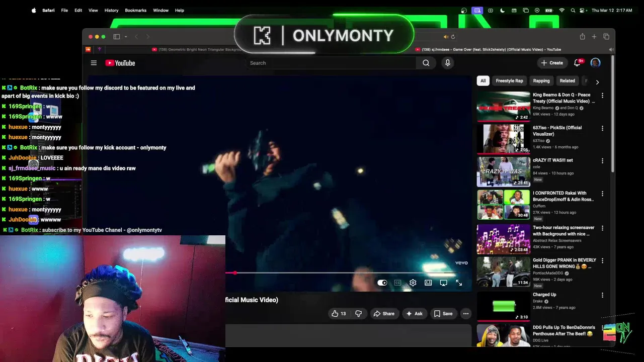Click the AirPlay icon in player
The height and width of the screenshot is (362, 644).
point(443,283)
